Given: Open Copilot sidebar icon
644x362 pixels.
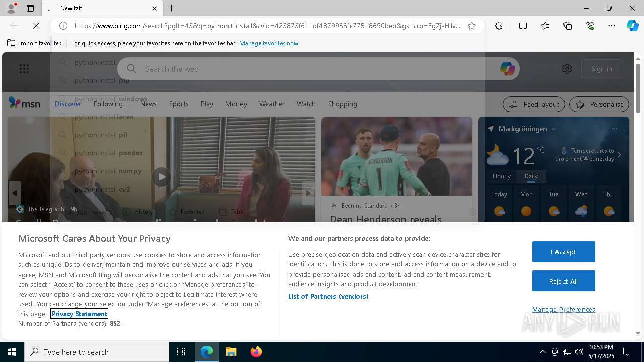Looking at the screenshot, I should pos(632,26).
